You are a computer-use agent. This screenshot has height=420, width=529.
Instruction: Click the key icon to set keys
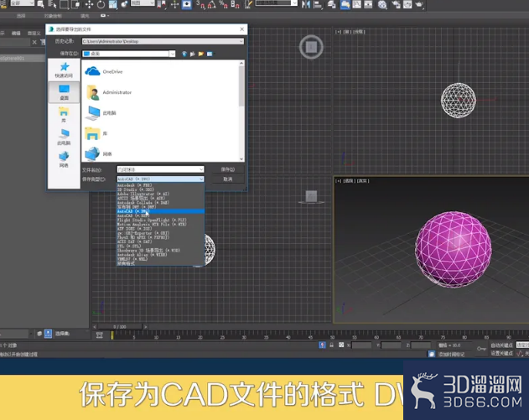(481, 349)
